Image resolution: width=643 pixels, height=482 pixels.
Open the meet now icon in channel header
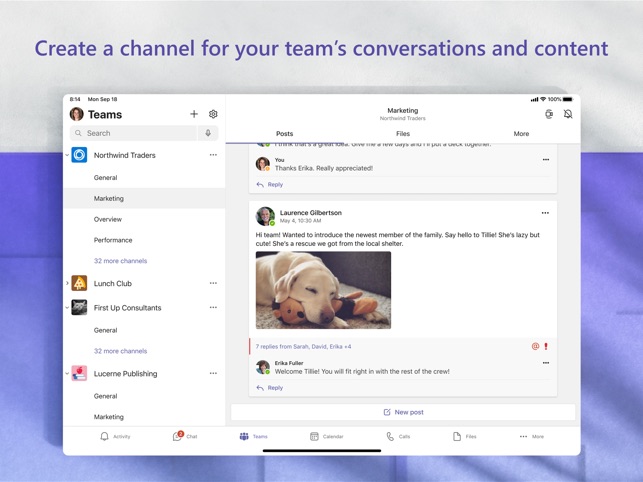pyautogui.click(x=549, y=114)
